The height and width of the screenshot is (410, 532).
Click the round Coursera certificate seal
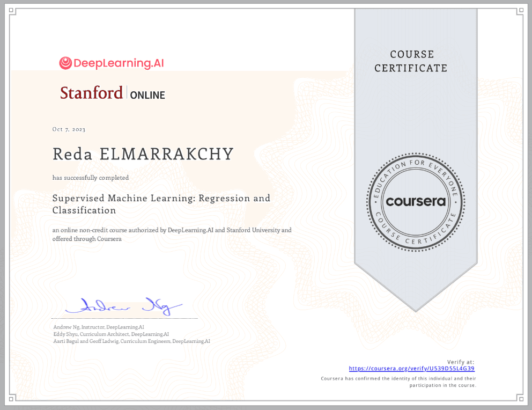click(x=416, y=201)
